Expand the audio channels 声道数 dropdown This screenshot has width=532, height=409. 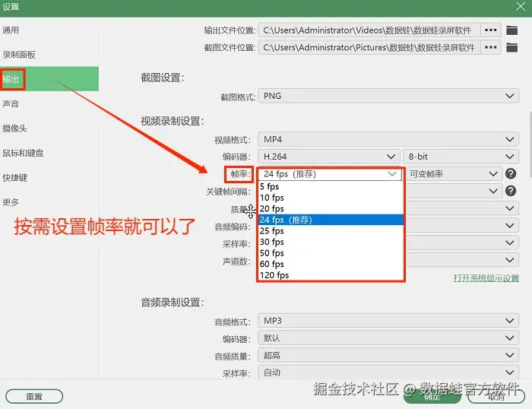point(462,260)
